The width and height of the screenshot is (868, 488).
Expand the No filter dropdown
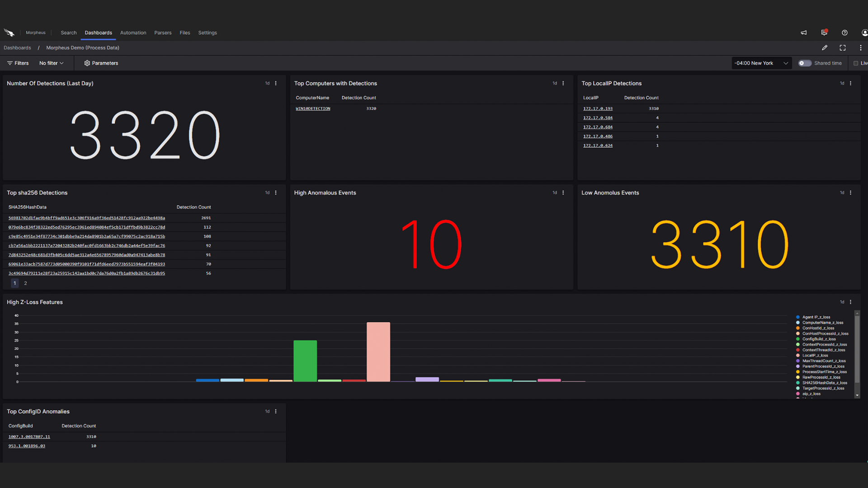pos(51,63)
